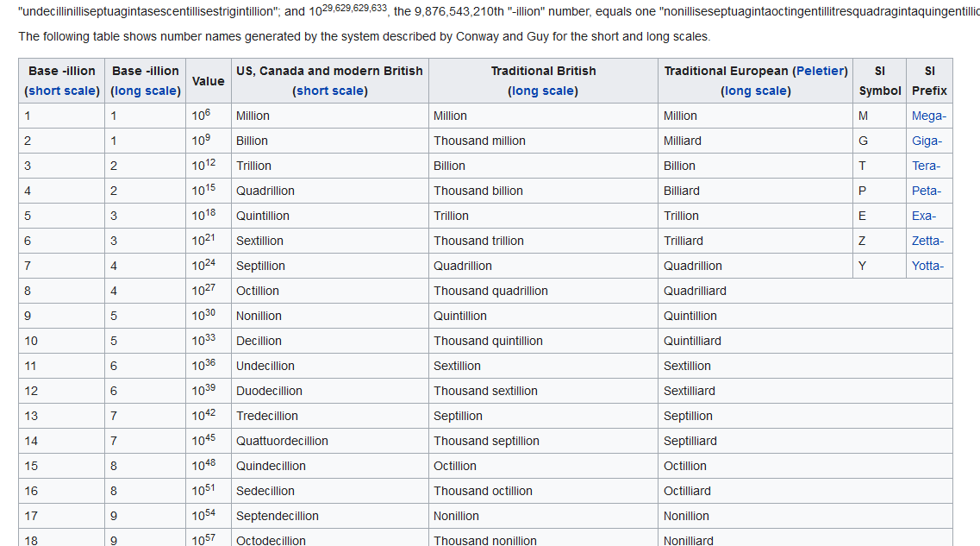
Task: Click the 'Septendecillion' cell
Action: coord(330,516)
